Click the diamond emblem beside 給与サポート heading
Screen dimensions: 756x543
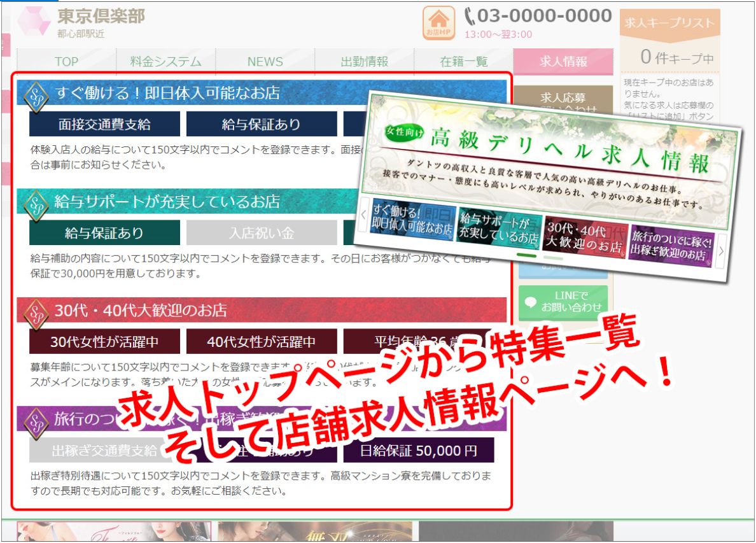coord(36,206)
